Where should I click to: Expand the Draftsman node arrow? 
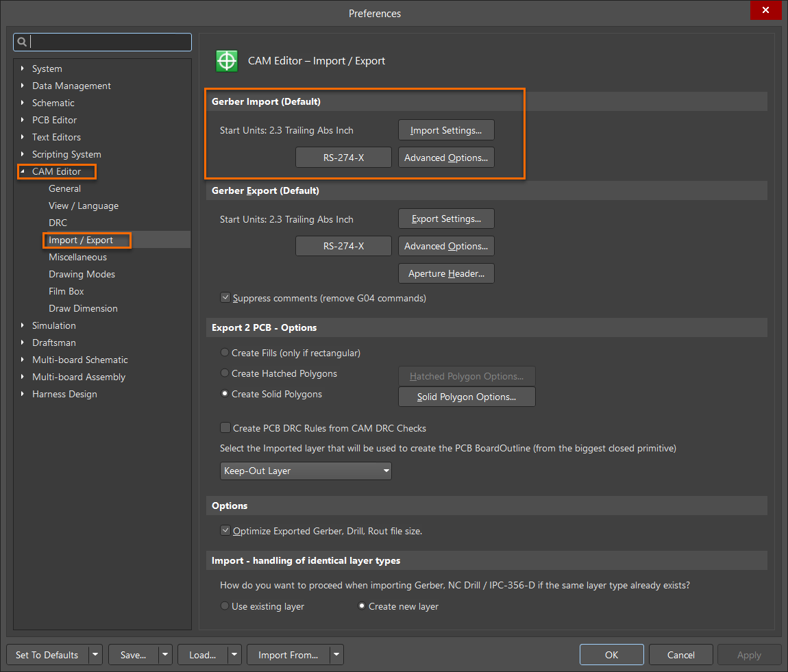(22, 343)
